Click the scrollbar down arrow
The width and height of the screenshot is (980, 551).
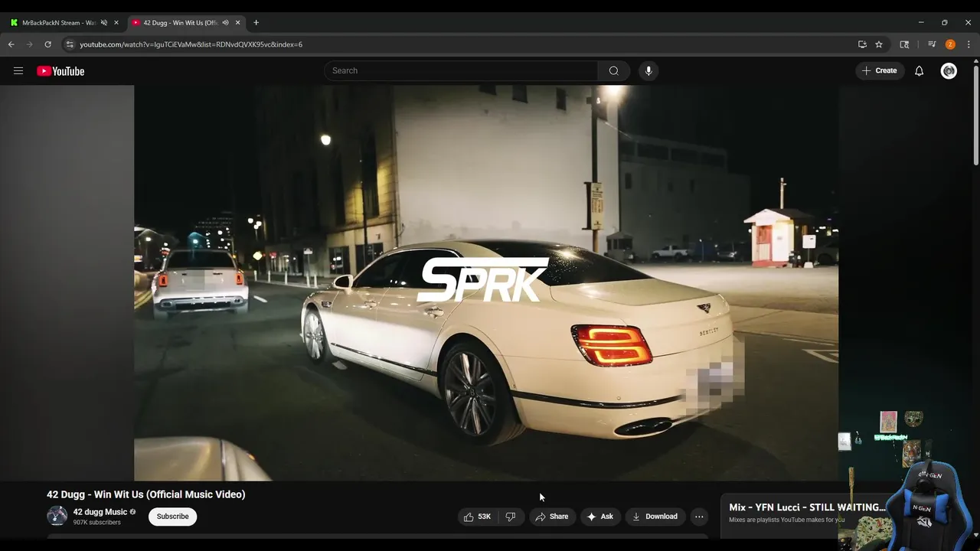[x=975, y=536]
